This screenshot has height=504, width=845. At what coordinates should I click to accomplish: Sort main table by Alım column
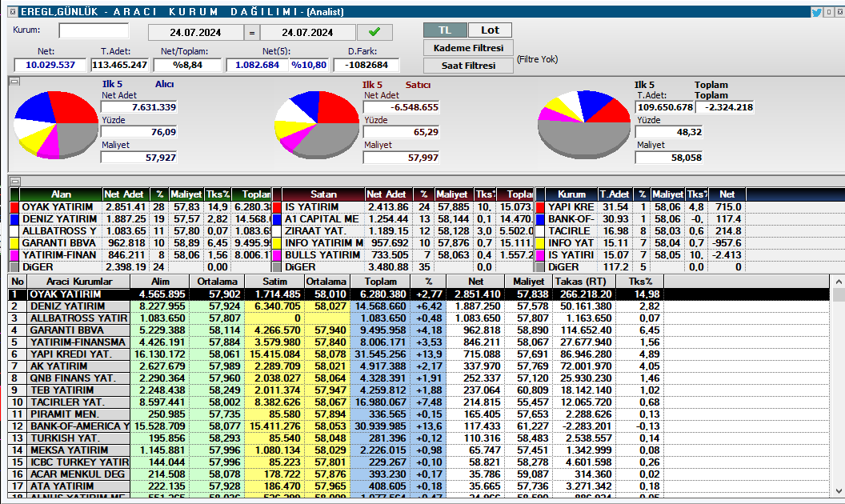click(x=160, y=282)
